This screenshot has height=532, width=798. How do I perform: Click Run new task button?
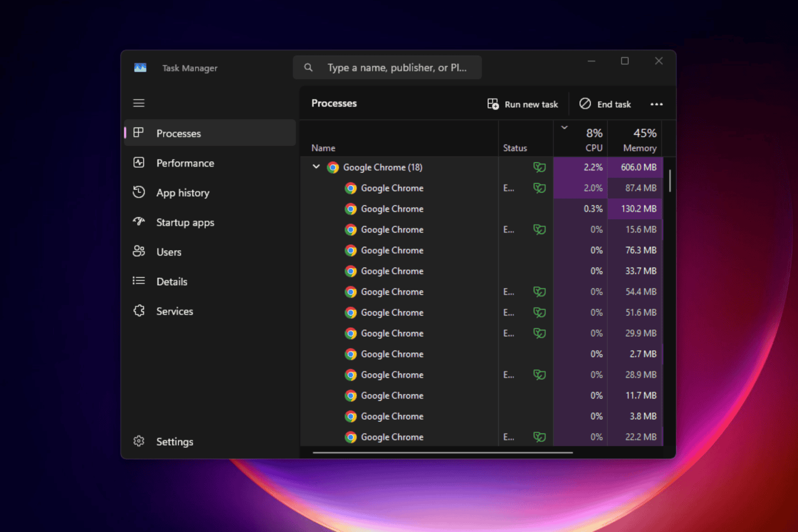523,104
